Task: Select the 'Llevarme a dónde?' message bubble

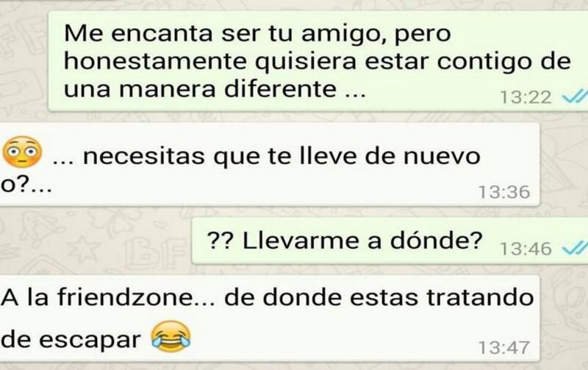Action: click(390, 241)
